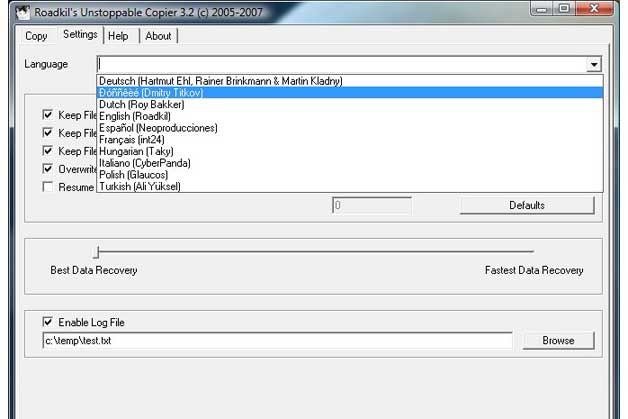Open the About tab
628x419 pixels.
point(158,36)
